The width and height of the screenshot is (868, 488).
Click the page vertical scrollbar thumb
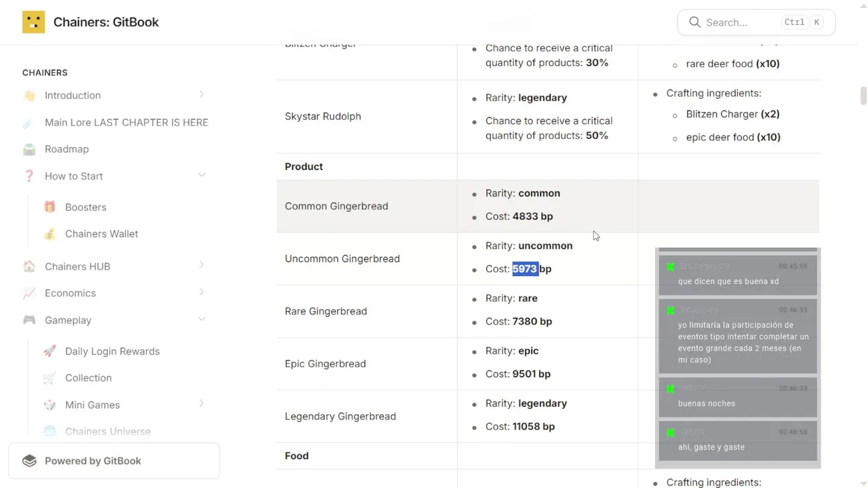pyautogui.click(x=863, y=96)
